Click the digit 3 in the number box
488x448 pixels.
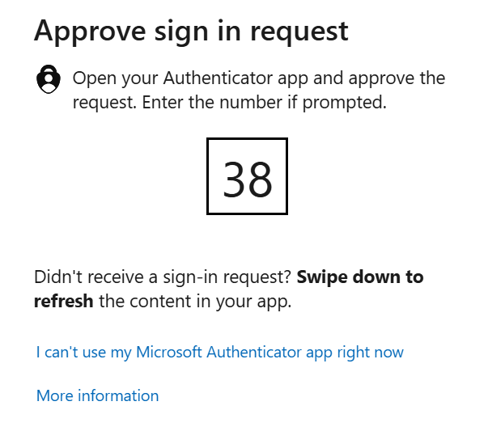235,179
